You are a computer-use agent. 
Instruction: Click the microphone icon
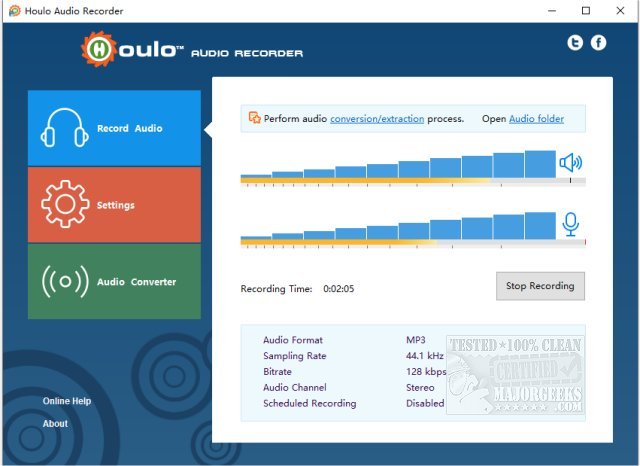571,224
